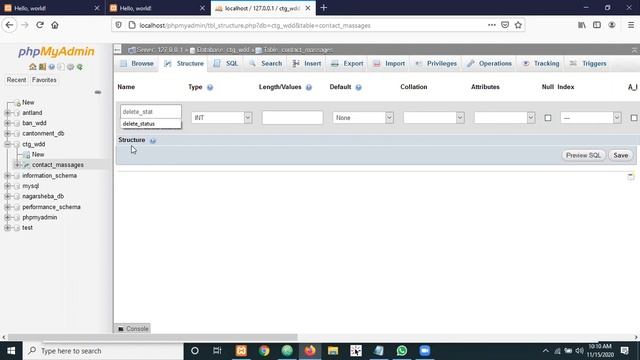
Task: Open the Index dropdown
Action: pyautogui.click(x=591, y=118)
